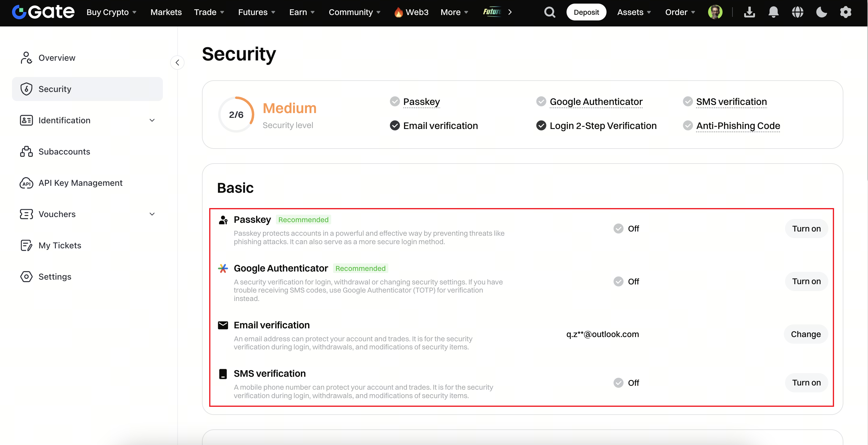Open the settings gear in header
The width and height of the screenshot is (868, 445).
(x=845, y=12)
